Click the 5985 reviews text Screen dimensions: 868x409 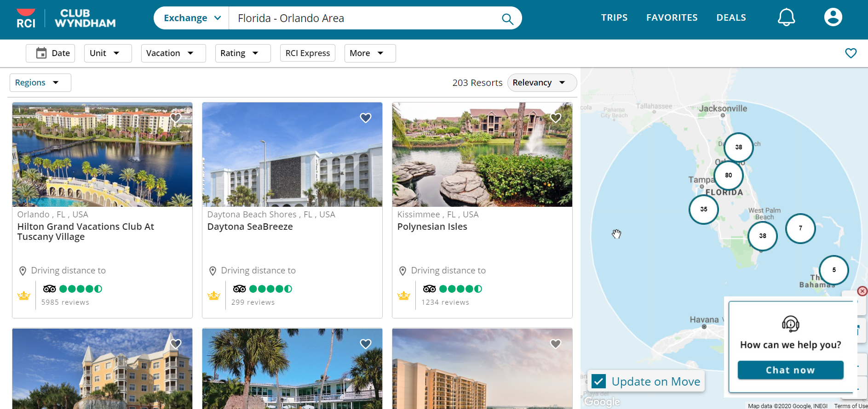click(x=65, y=302)
